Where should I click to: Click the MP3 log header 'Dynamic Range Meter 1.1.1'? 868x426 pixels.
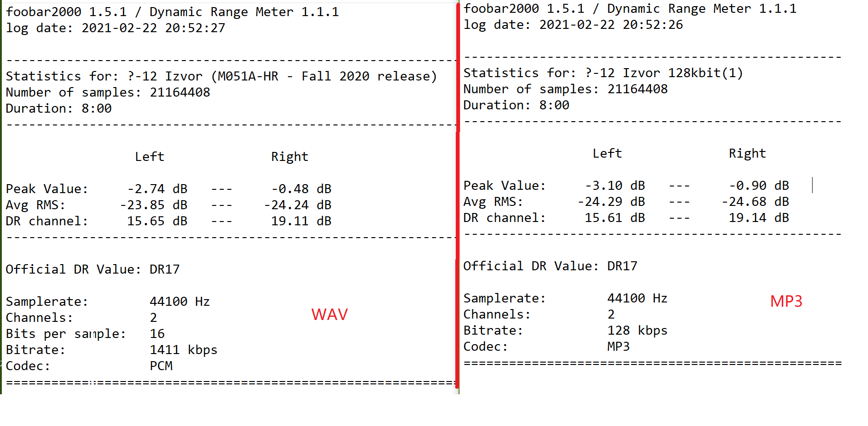point(702,9)
